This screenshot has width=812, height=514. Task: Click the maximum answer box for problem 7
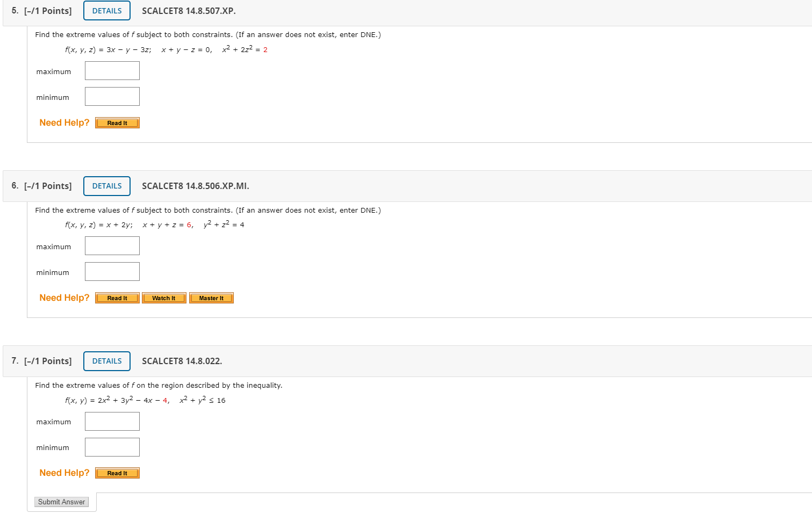(x=112, y=421)
